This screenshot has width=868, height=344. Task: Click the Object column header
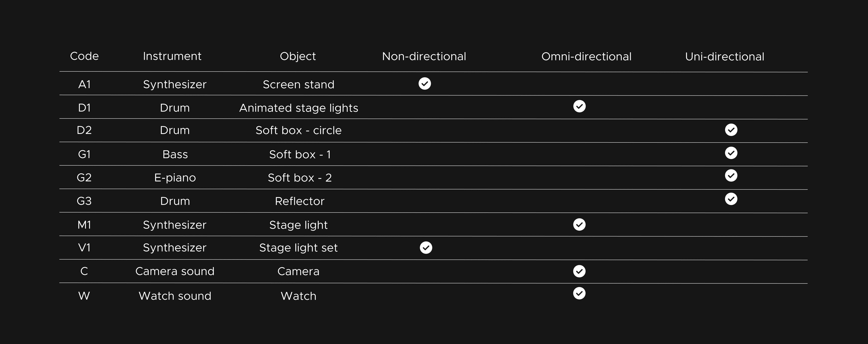[x=298, y=56]
